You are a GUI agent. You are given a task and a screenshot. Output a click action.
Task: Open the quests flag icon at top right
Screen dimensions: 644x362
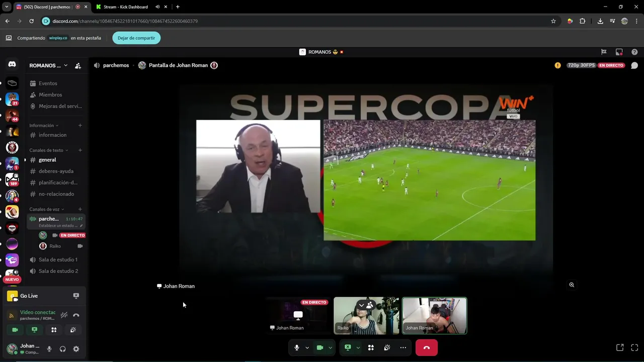click(604, 52)
